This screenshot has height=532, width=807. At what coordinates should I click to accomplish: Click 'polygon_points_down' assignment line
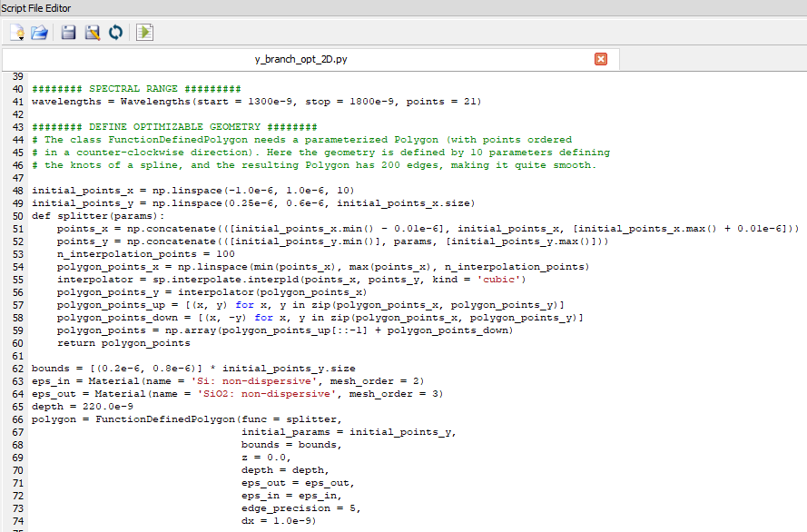[x=320, y=318]
